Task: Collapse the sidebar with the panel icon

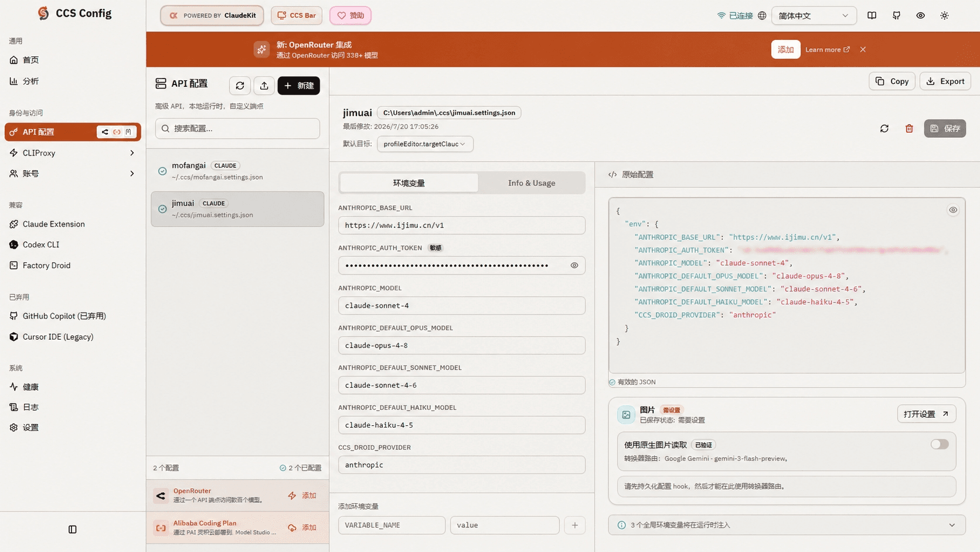Action: pos(73,530)
